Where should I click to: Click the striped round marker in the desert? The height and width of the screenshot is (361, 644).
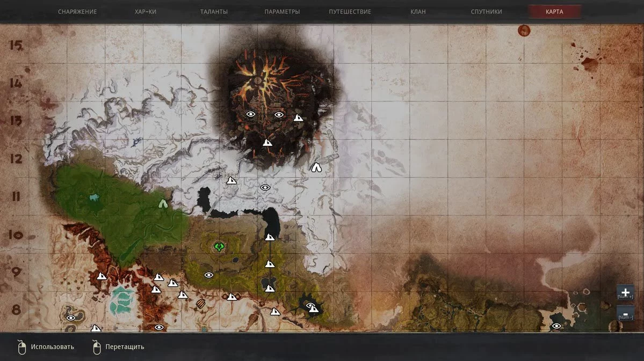pyautogui.click(x=201, y=304)
